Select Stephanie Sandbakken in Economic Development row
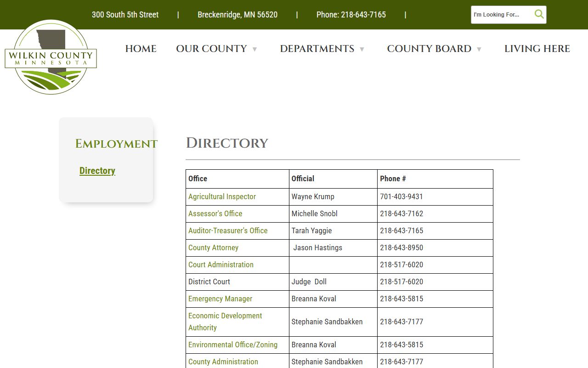 coord(327,322)
